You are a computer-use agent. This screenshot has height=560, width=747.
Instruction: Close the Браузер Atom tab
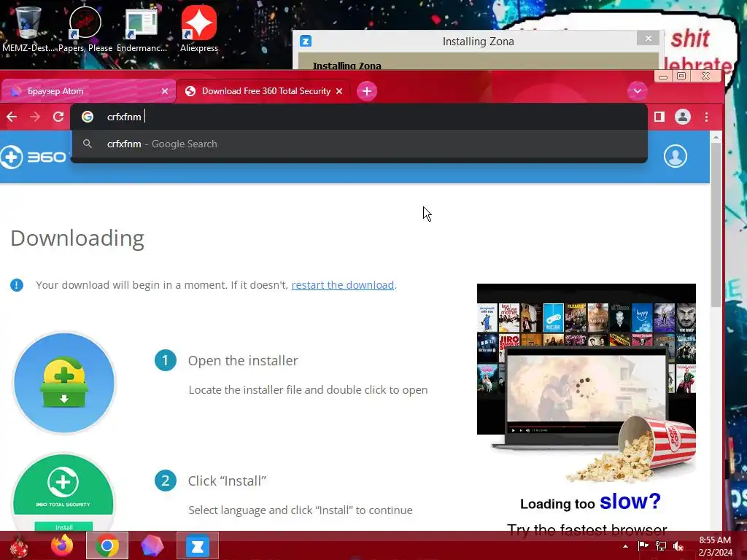click(x=164, y=91)
